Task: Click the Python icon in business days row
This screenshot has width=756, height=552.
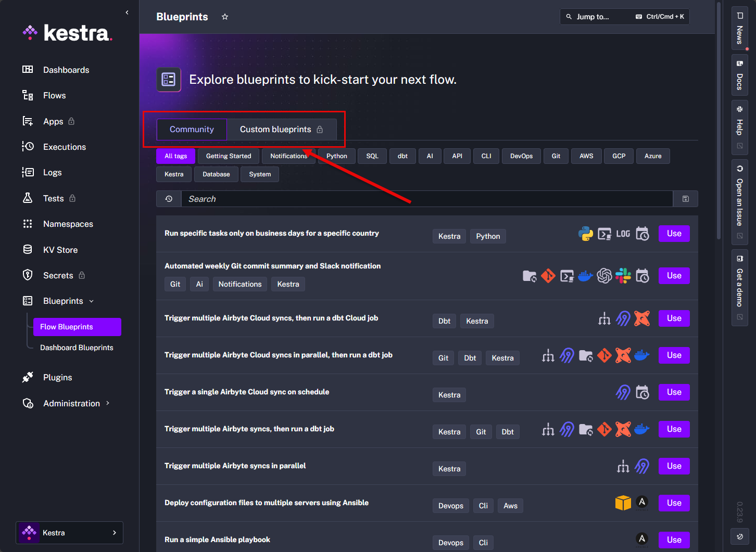Action: pyautogui.click(x=586, y=234)
